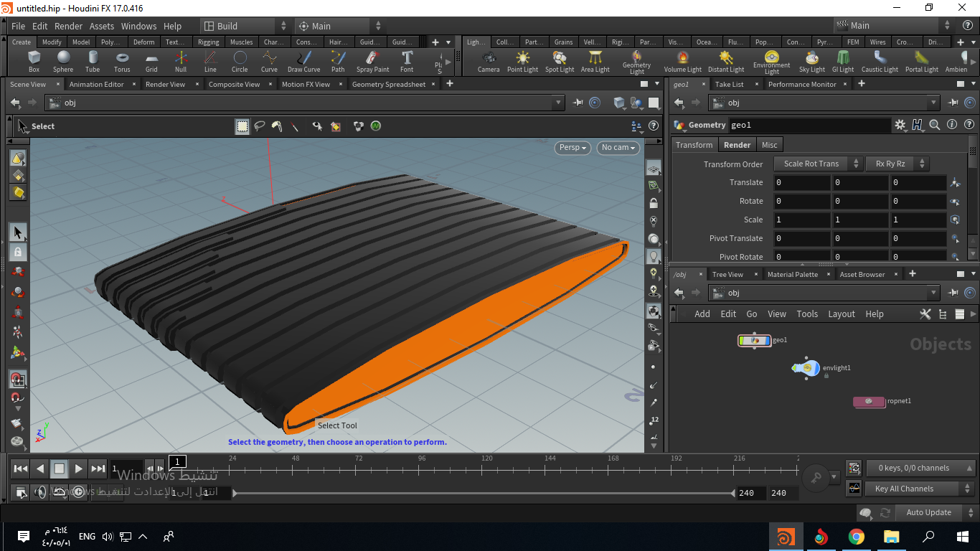
Task: Activate the Curve tool
Action: (269, 62)
